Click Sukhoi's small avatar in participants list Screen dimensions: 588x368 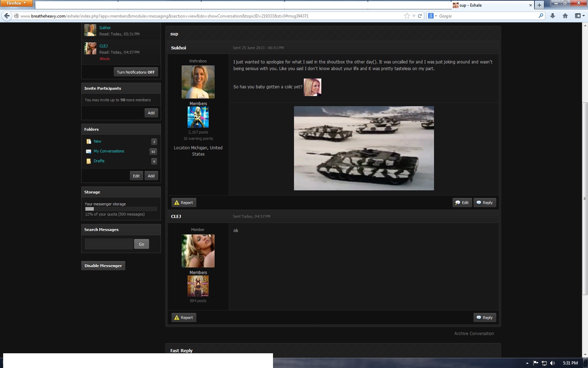click(x=90, y=30)
